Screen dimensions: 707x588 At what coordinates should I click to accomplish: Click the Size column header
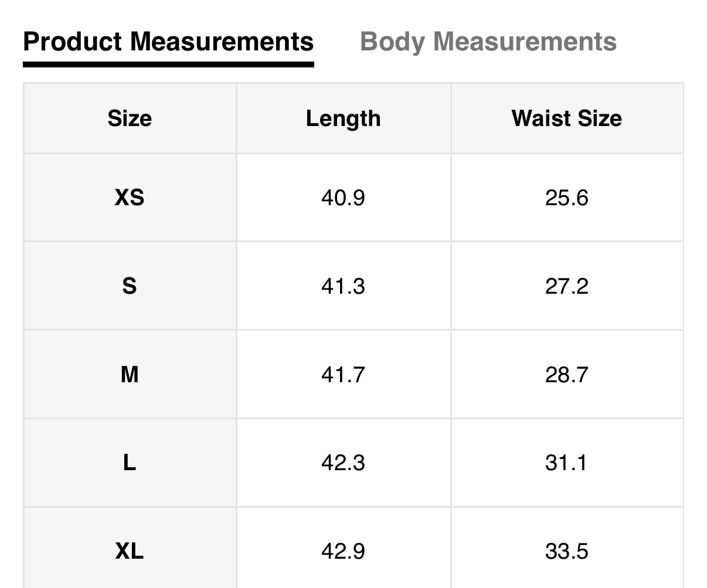tap(130, 118)
